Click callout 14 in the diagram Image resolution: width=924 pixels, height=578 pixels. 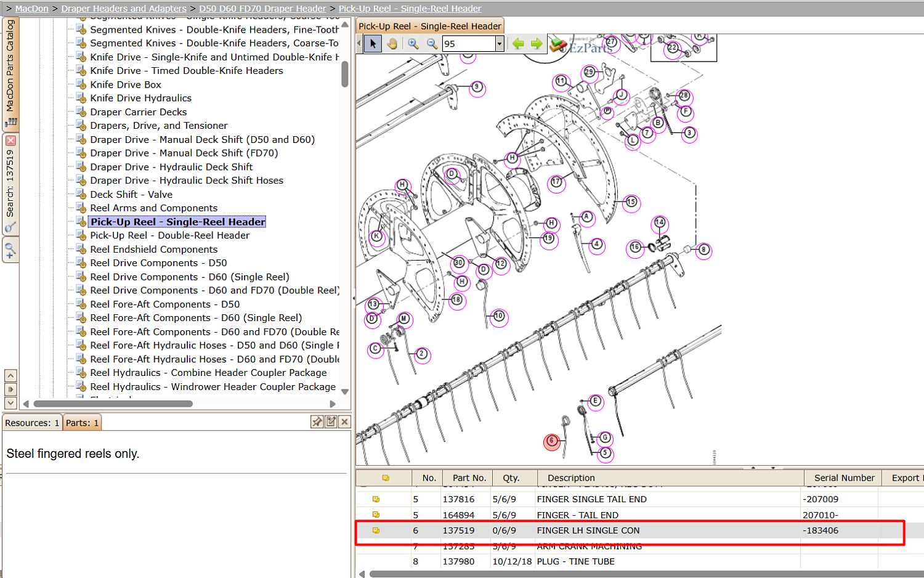pyautogui.click(x=660, y=222)
